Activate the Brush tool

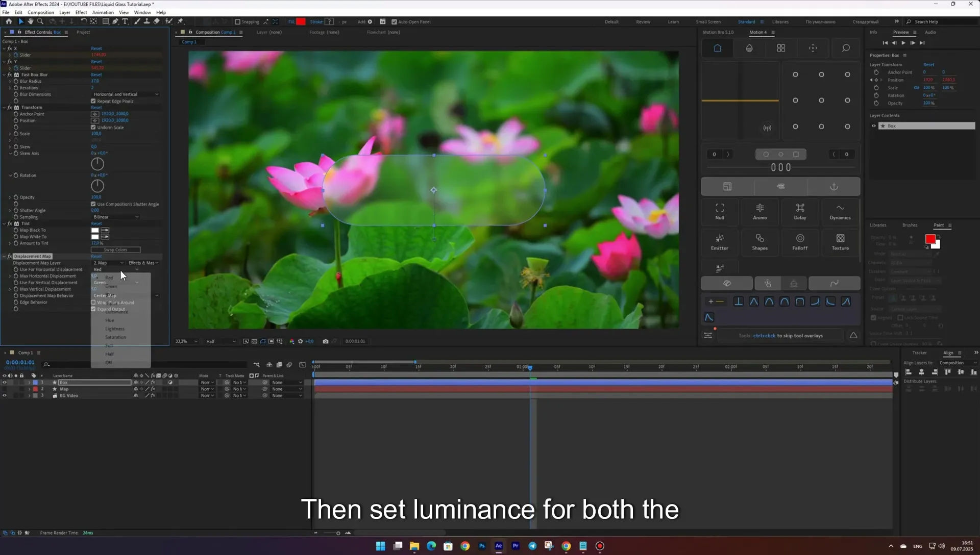137,21
